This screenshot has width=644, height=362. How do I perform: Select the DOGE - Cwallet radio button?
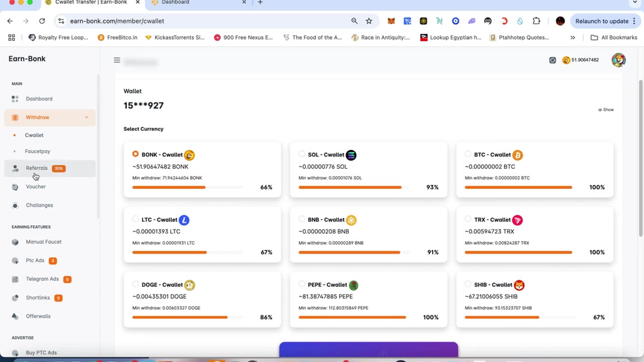(135, 284)
